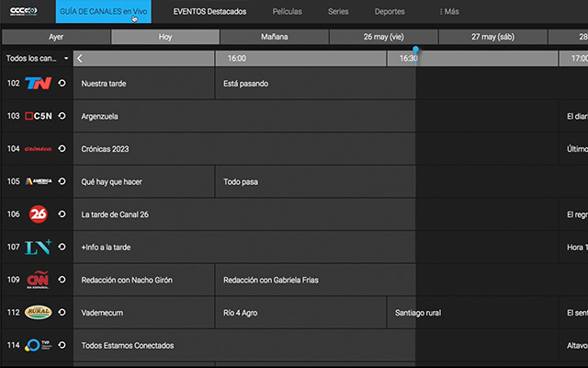Select the 'Ayer' day button
This screenshot has height=368, width=588.
56,37
